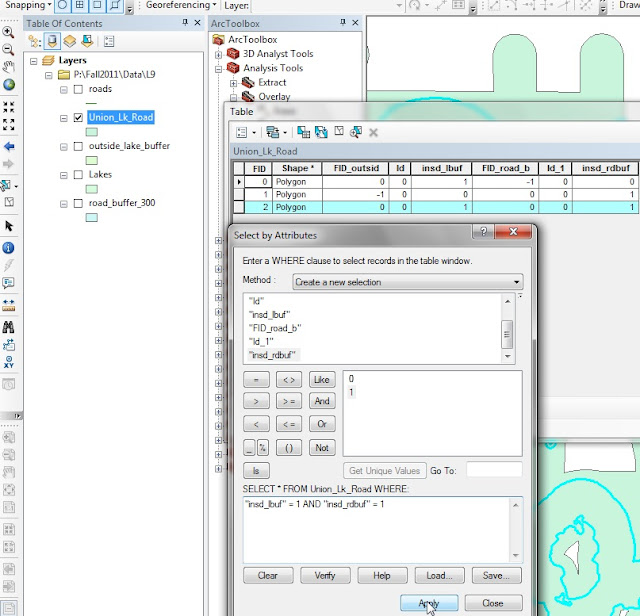Open the Georeferencing dropdown menu
This screenshot has height=616, width=640.
(x=181, y=5)
